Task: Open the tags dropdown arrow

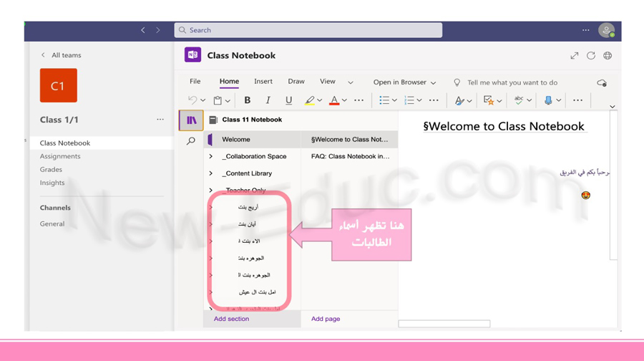Action: (x=499, y=101)
